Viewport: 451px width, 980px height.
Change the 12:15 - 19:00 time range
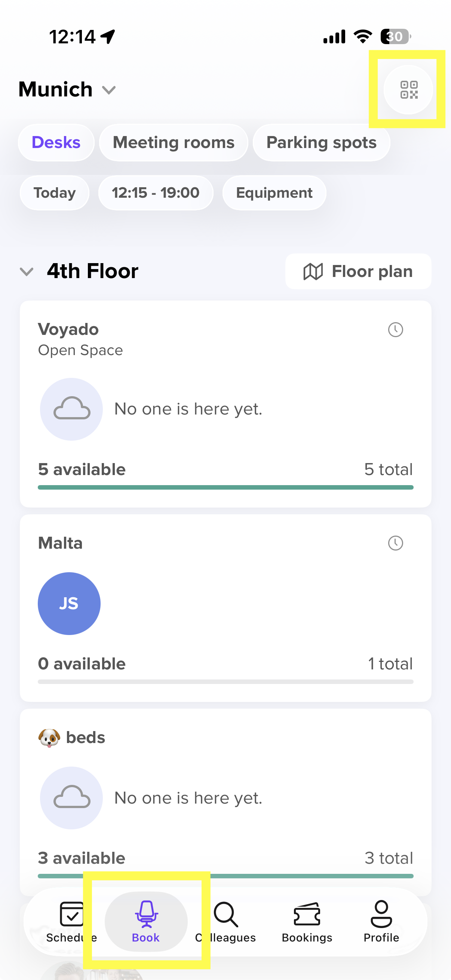pos(155,193)
